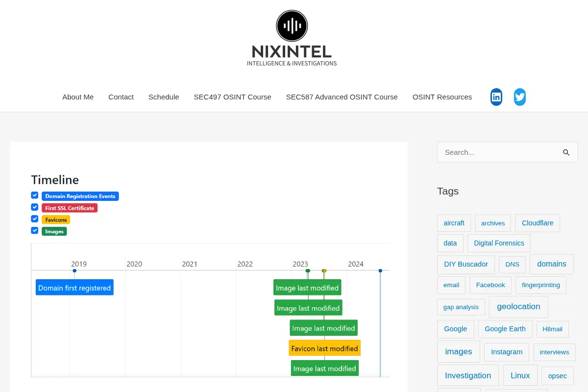
Task: Open the DNS tag
Action: (512, 265)
